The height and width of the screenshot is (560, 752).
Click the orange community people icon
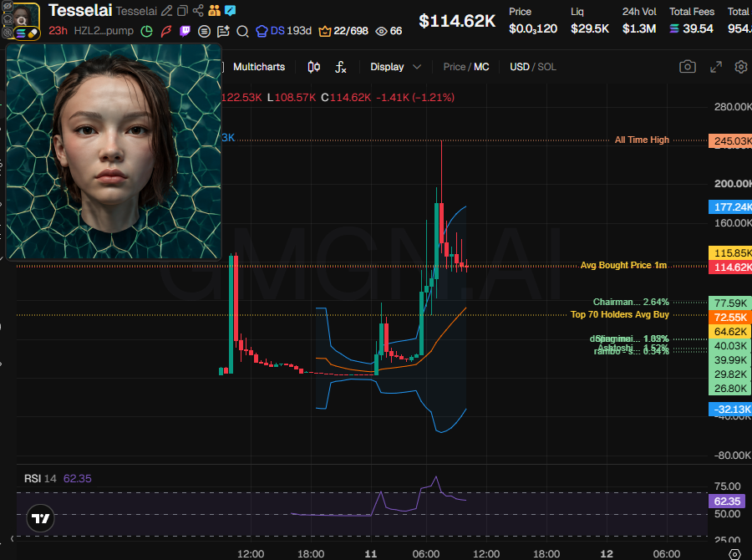pyautogui.click(x=215, y=11)
